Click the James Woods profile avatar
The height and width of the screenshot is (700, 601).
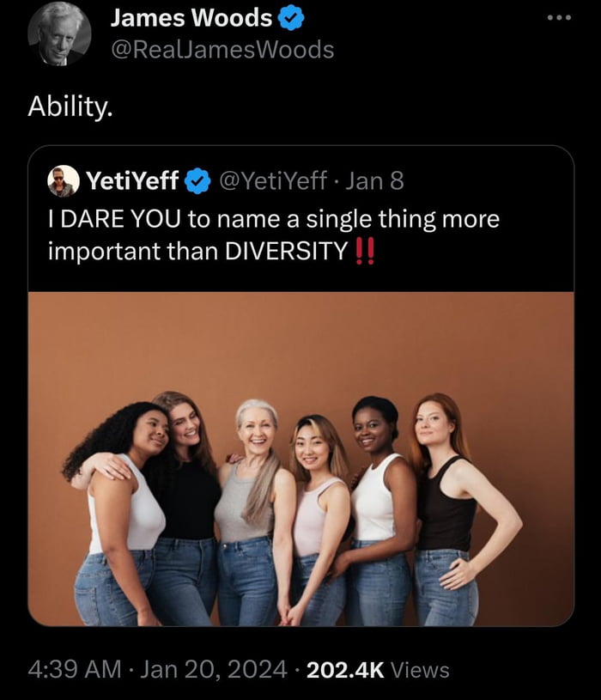[x=59, y=33]
